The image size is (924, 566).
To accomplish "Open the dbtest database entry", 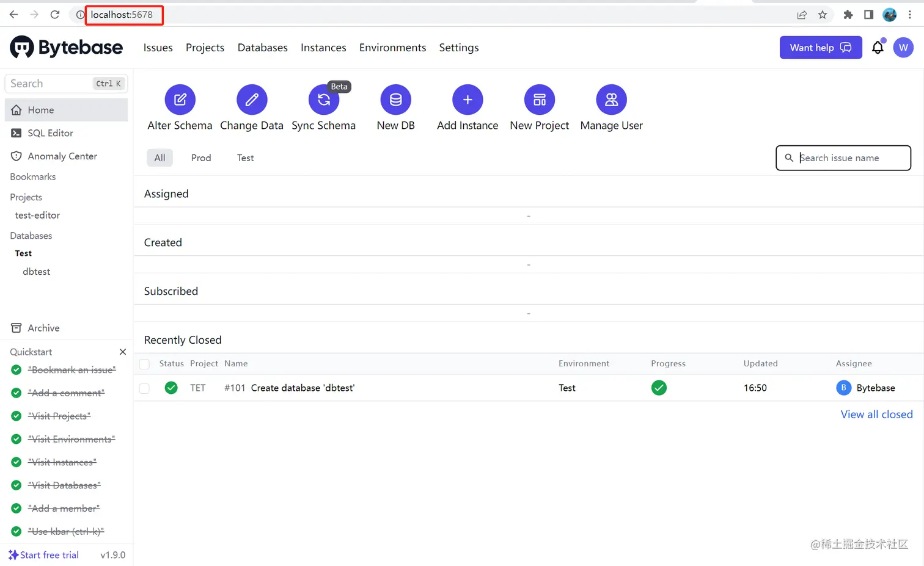I will (36, 272).
